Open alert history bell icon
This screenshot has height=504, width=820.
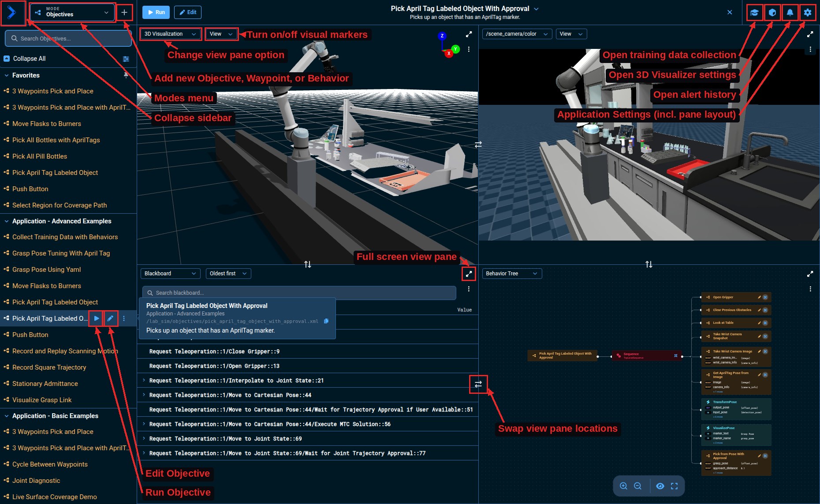[790, 13]
